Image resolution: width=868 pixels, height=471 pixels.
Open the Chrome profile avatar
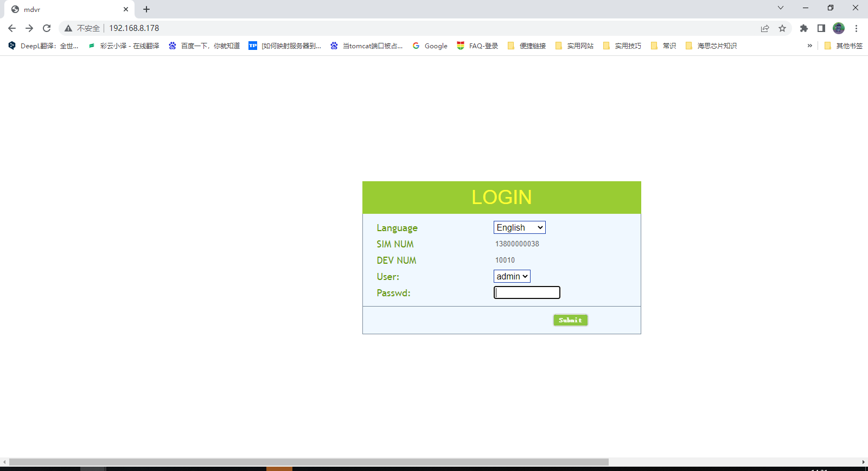click(839, 28)
